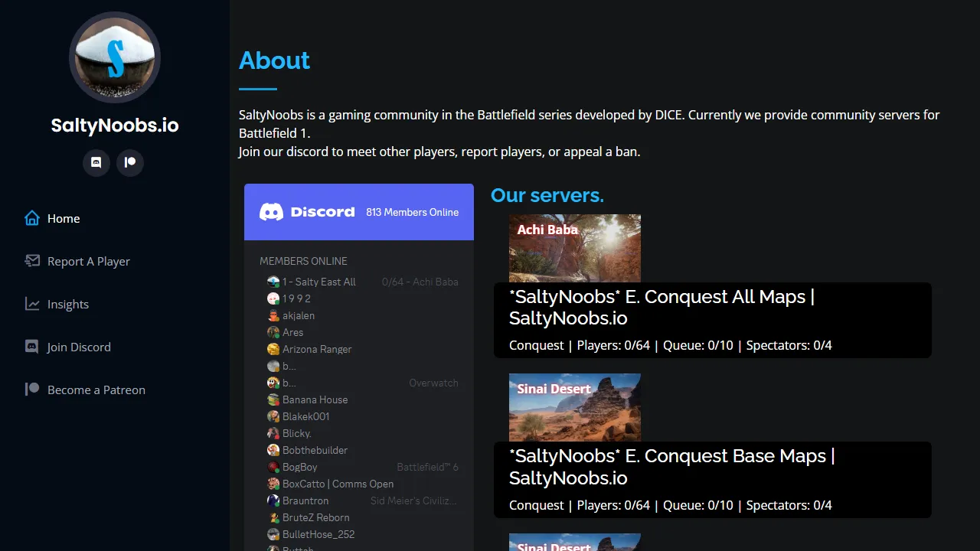Click the 813 Members Online label
980x551 pixels.
click(413, 212)
